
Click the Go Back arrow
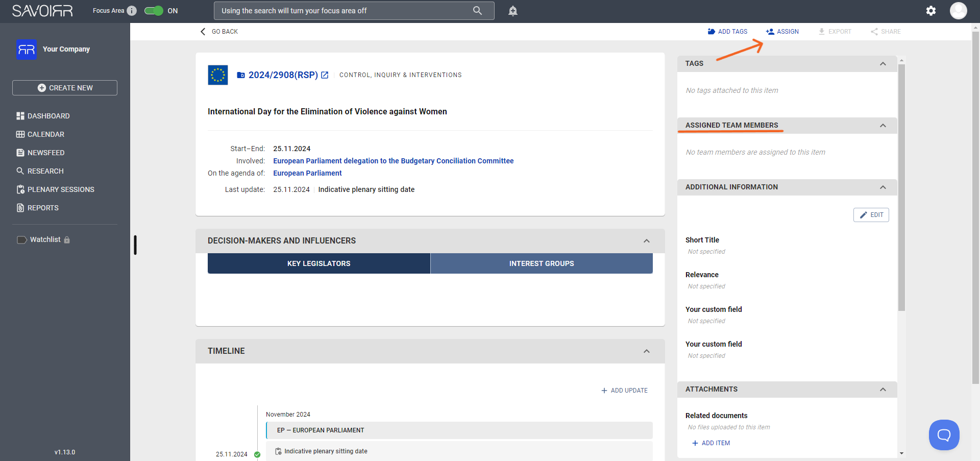point(203,32)
